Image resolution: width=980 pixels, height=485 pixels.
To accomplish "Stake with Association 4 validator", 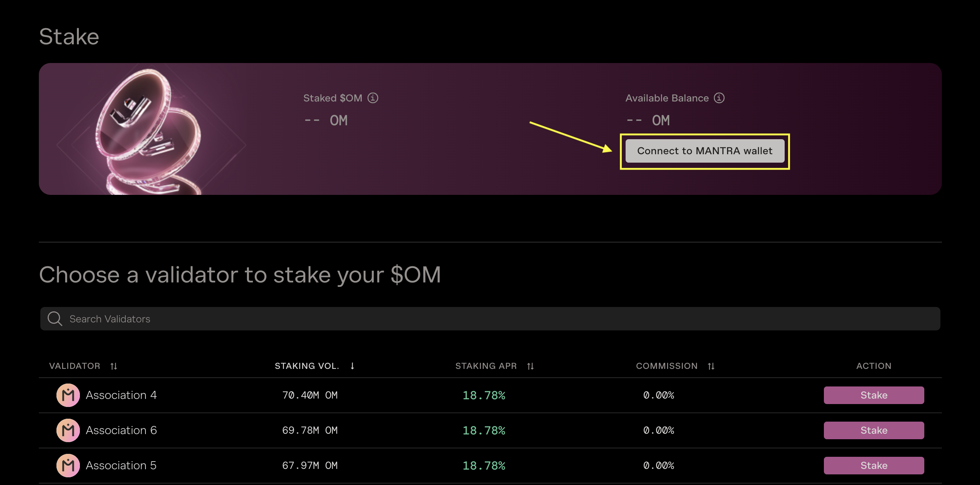I will [873, 395].
